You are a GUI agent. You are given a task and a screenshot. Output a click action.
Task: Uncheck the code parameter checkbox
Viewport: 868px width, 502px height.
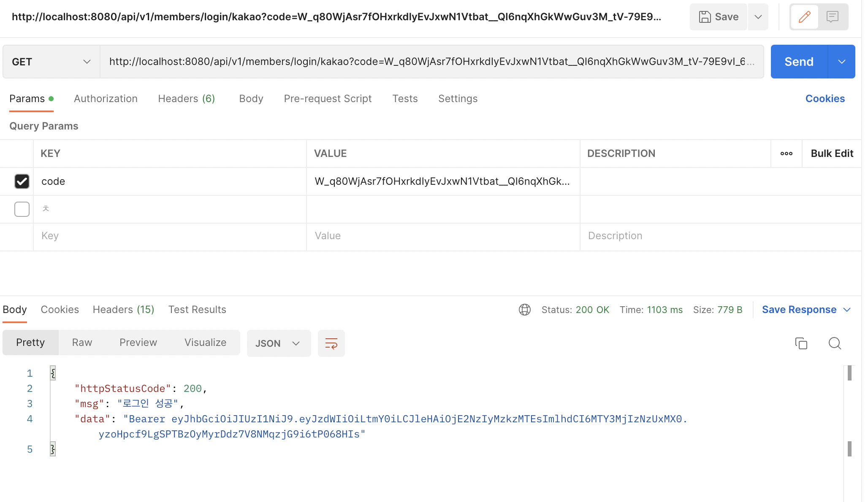[x=22, y=181]
